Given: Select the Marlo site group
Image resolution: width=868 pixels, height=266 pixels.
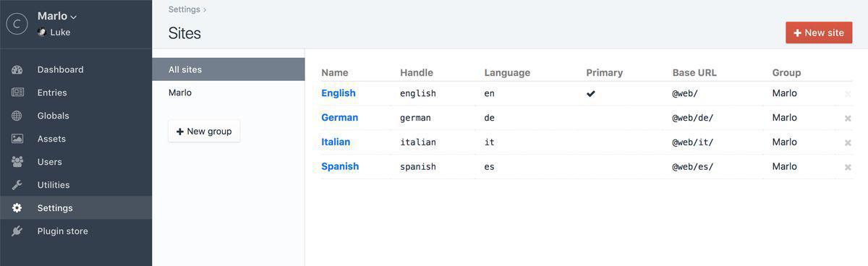Looking at the screenshot, I should 229,93.
